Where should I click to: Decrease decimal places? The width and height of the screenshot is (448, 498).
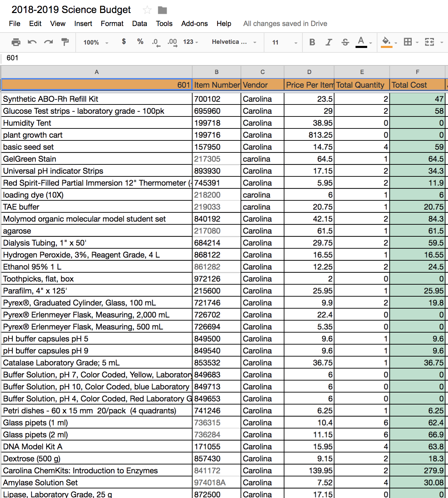[156, 42]
